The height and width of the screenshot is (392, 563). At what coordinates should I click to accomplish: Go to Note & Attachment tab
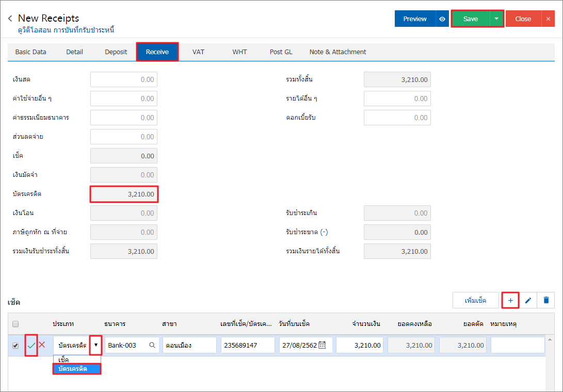[338, 52]
